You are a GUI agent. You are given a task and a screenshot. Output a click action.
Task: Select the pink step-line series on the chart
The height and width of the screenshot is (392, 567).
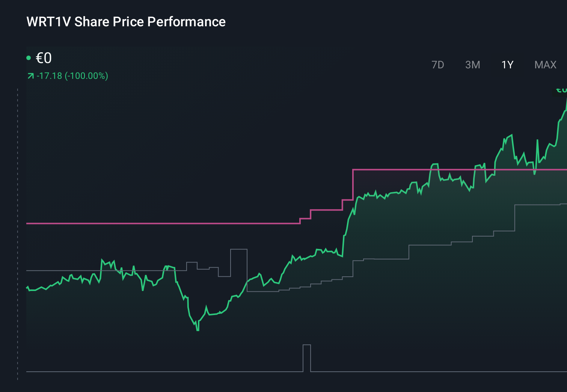pos(150,223)
